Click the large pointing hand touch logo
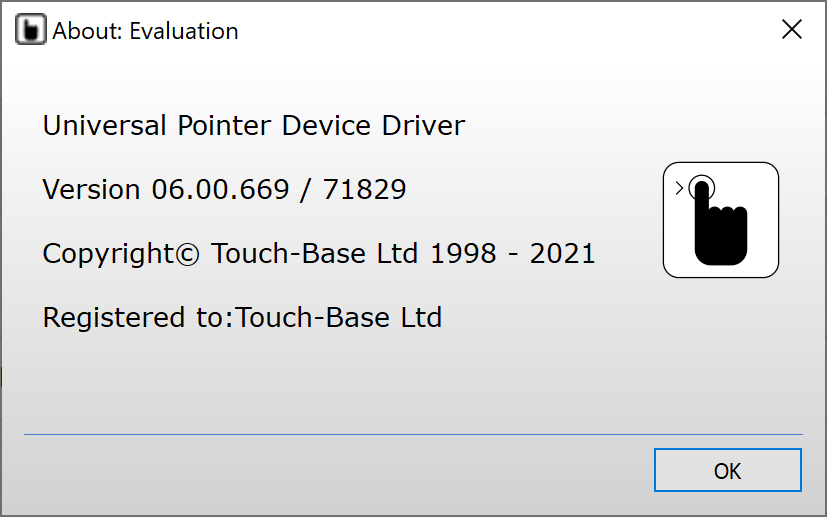 (x=720, y=220)
